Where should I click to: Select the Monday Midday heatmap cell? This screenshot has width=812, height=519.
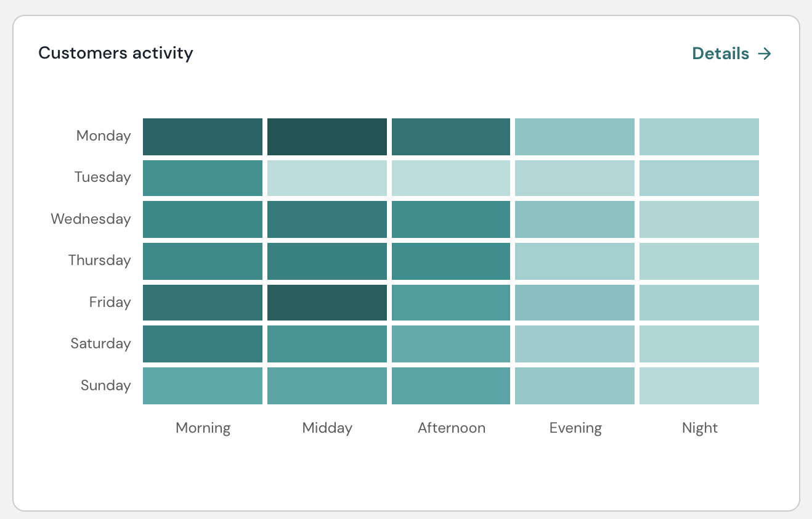pyautogui.click(x=327, y=137)
